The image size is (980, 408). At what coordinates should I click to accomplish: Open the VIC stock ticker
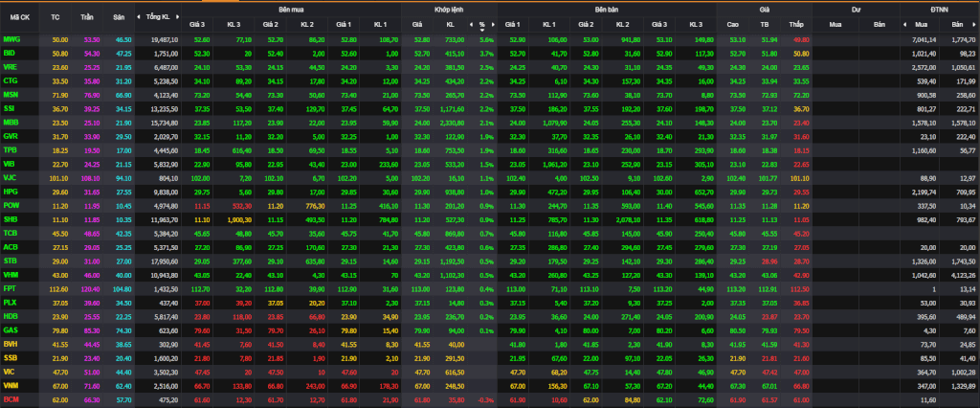[9, 371]
